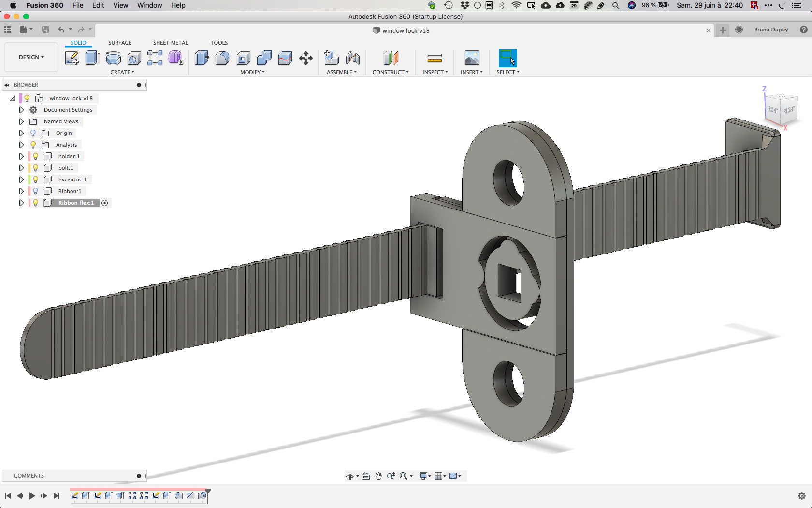Click the Measure icon under Inspect
Screen dimensions: 812x508
pyautogui.click(x=435, y=59)
